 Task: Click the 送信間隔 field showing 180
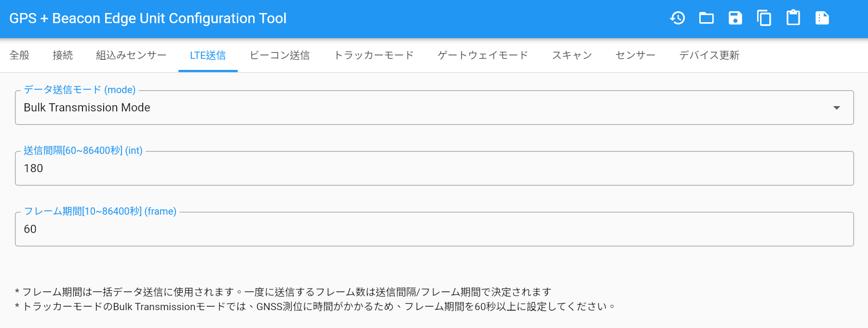pos(434,168)
